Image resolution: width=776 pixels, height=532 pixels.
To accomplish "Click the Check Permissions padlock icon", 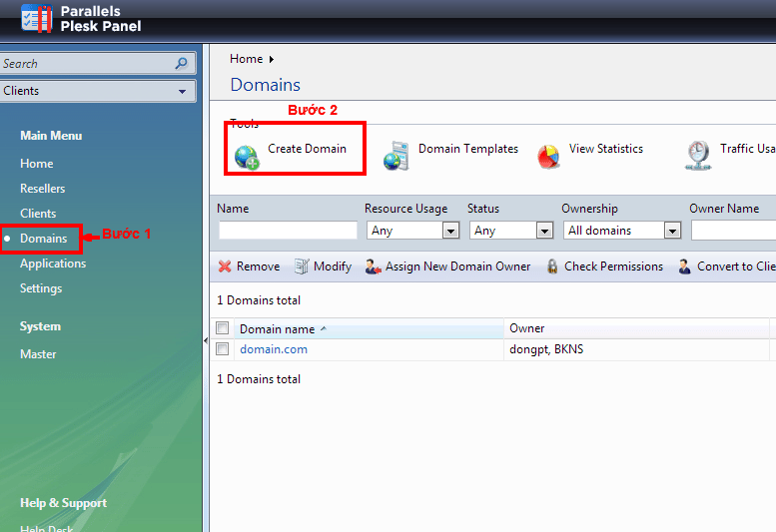I will point(552,266).
